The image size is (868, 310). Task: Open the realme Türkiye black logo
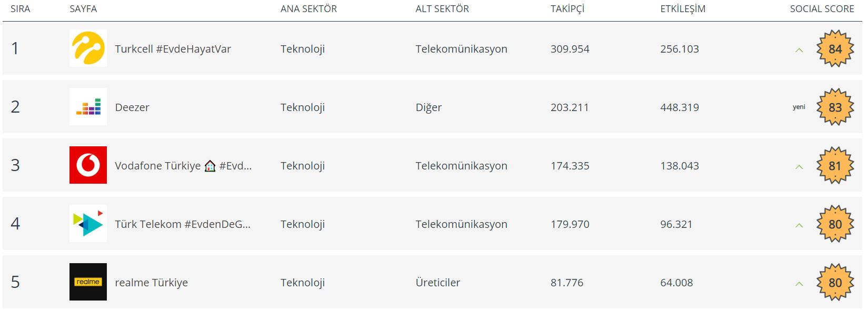tap(88, 282)
